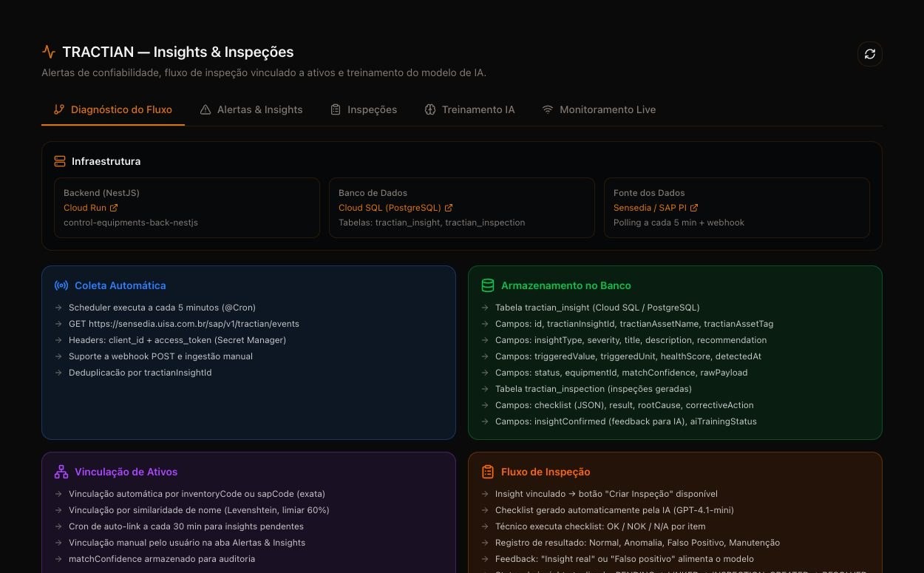Click the database icon of Armazenamento no Banco
The width and height of the screenshot is (924, 573).
coord(488,285)
